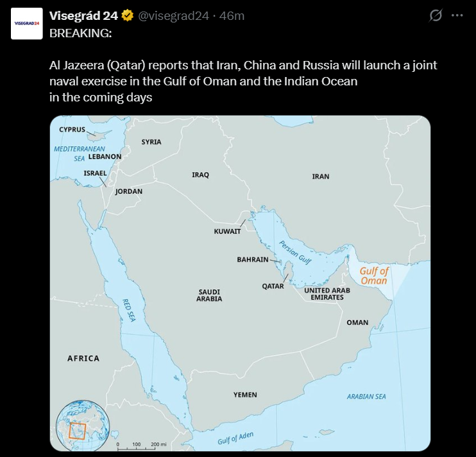Image resolution: width=476 pixels, height=457 pixels.
Task: Click the BREAKING: text in the post
Action: (x=80, y=33)
